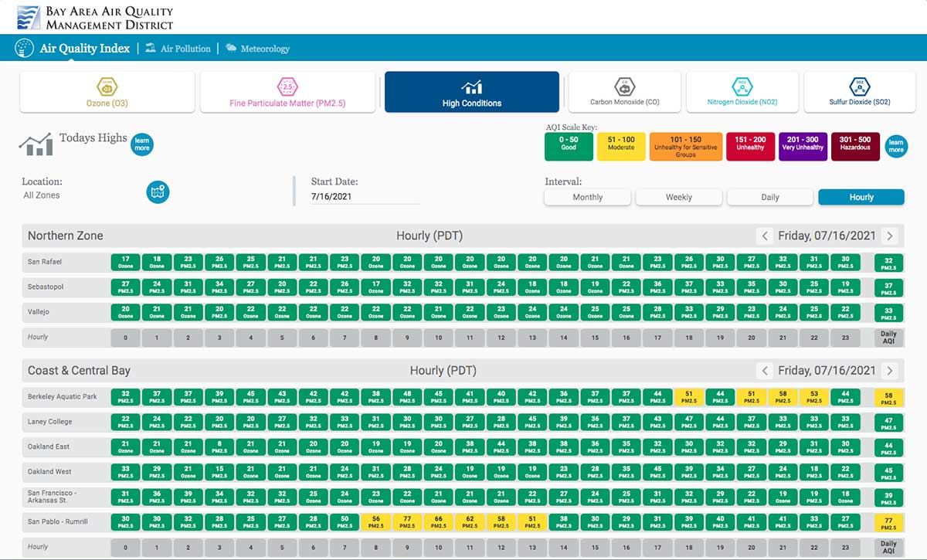
Task: Click Oakland West daily AQI 45 cell
Action: [x=889, y=473]
